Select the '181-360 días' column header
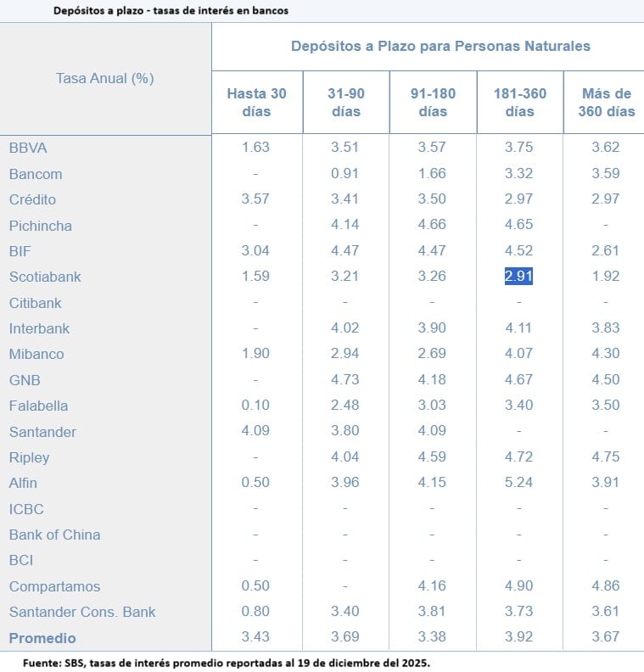 (519, 103)
